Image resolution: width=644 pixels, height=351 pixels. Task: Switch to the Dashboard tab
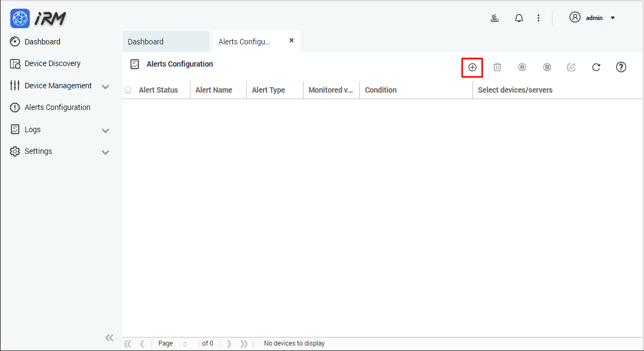(x=146, y=41)
